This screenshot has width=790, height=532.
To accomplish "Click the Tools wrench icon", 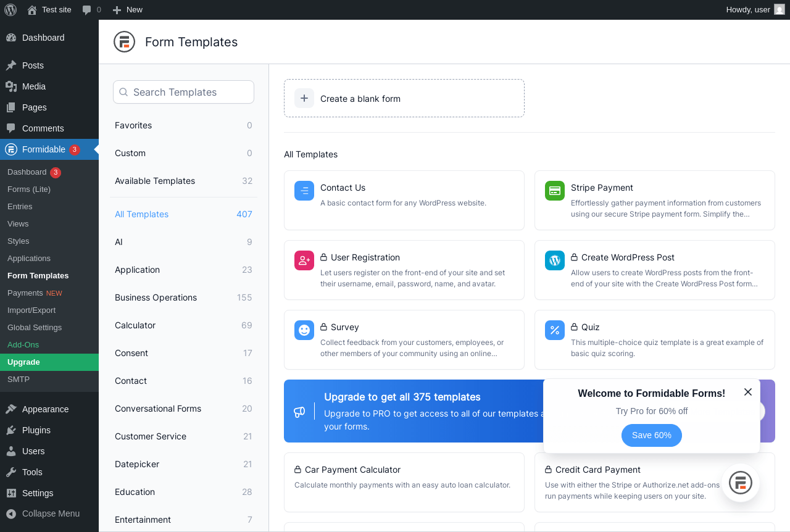I will (11, 472).
